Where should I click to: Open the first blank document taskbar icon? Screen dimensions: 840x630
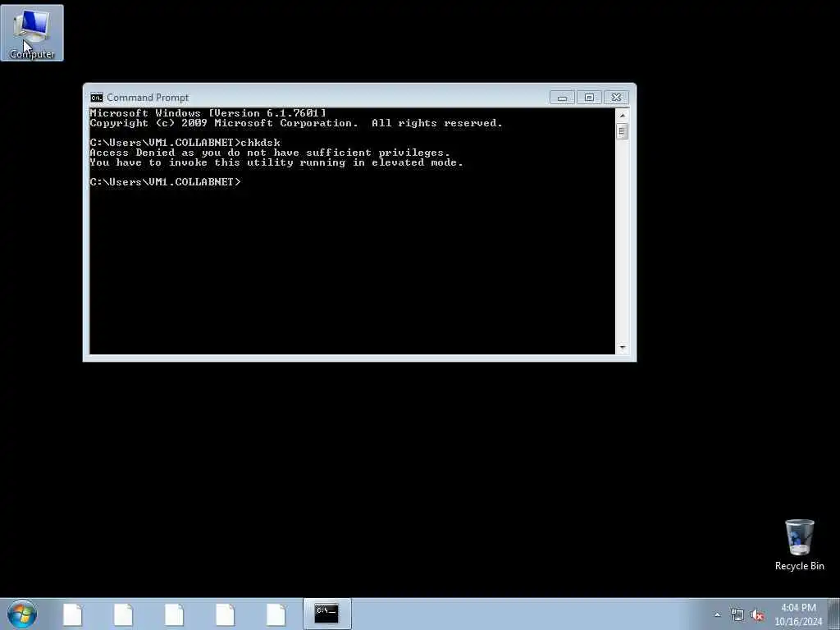(72, 614)
